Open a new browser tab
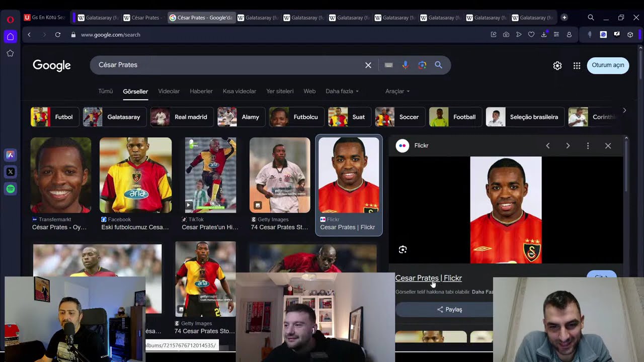 tap(564, 18)
